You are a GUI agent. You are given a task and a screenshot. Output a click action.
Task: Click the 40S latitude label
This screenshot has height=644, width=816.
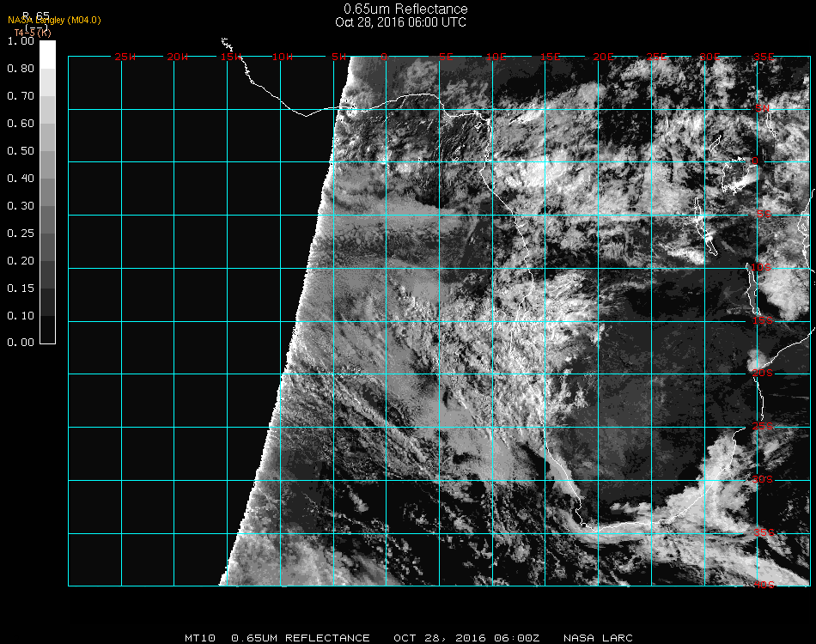(764, 586)
